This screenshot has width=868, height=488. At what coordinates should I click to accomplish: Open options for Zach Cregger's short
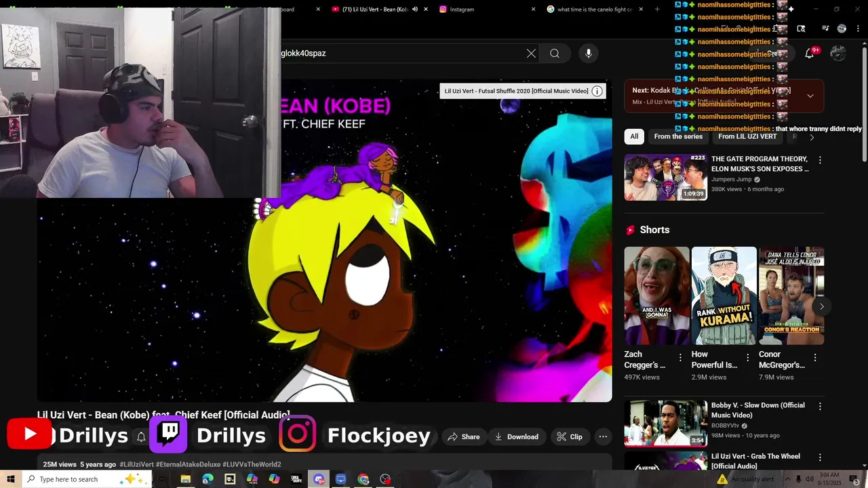(x=680, y=357)
